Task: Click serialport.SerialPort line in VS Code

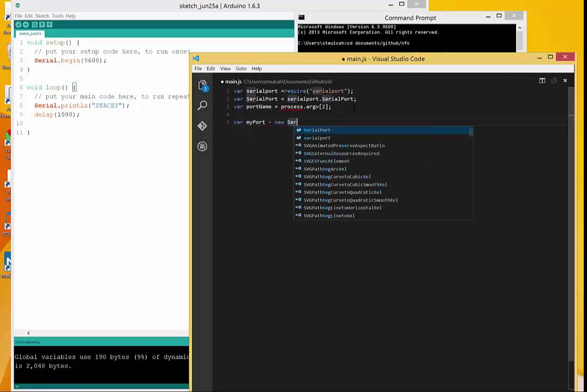Action: tap(295, 99)
